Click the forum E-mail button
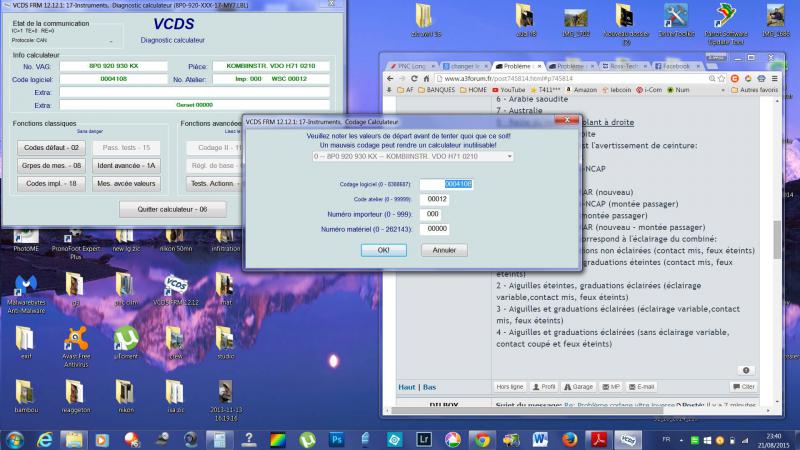800x450 pixels. (x=642, y=387)
